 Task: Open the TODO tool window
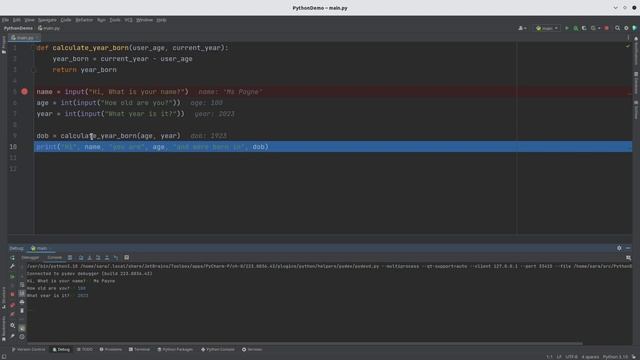pos(84,349)
